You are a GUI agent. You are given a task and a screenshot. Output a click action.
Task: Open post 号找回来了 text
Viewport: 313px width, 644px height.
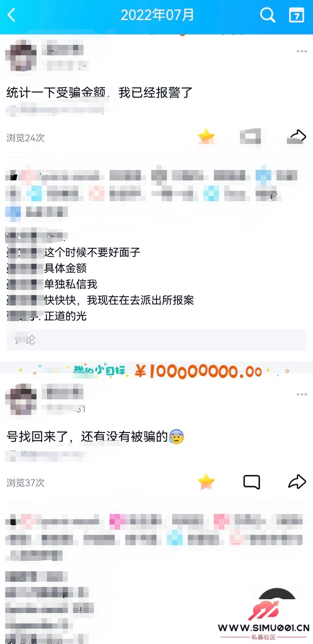click(x=96, y=436)
